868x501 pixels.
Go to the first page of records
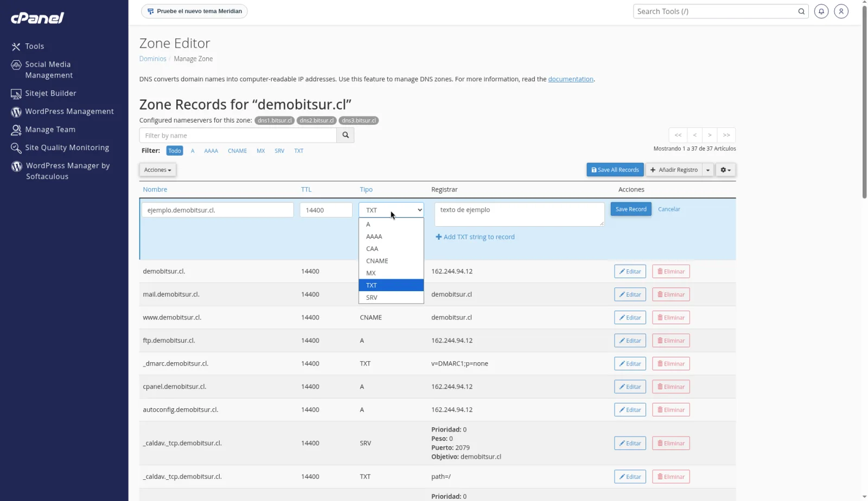pos(678,135)
